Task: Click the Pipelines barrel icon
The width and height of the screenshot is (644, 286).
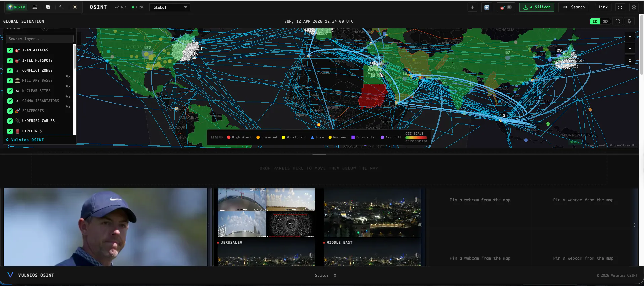Action: (x=17, y=131)
